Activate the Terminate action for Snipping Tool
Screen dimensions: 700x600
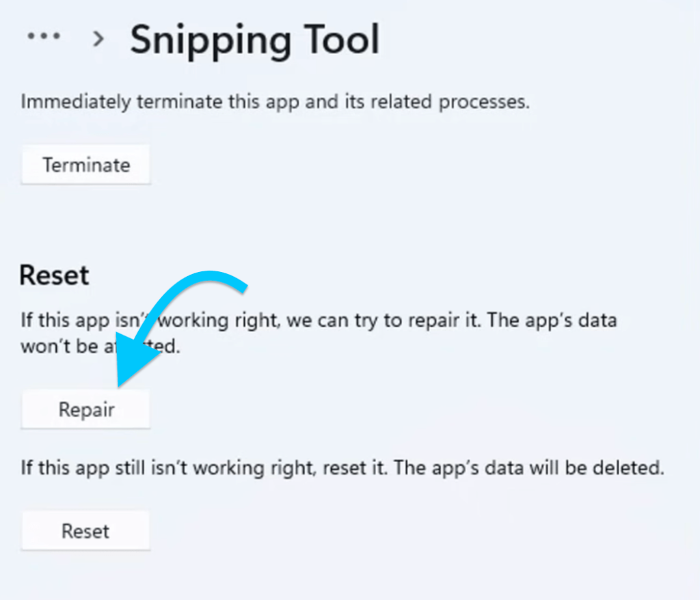[x=85, y=164]
